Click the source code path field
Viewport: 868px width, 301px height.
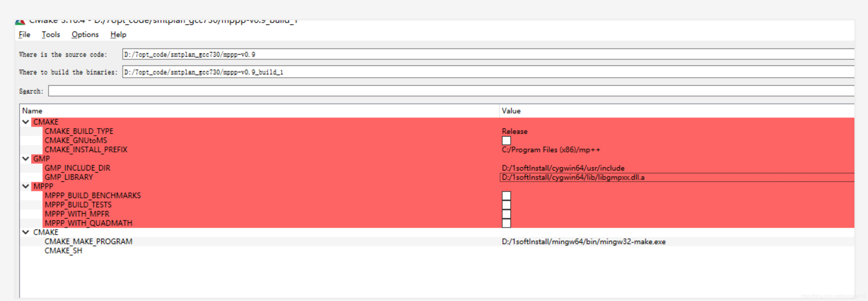[488, 54]
